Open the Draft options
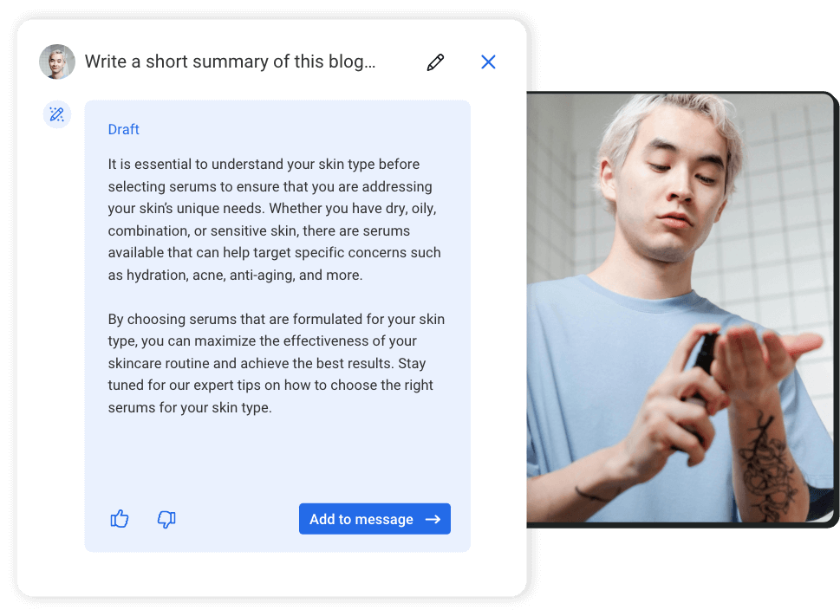The width and height of the screenshot is (840, 616). [x=123, y=128]
